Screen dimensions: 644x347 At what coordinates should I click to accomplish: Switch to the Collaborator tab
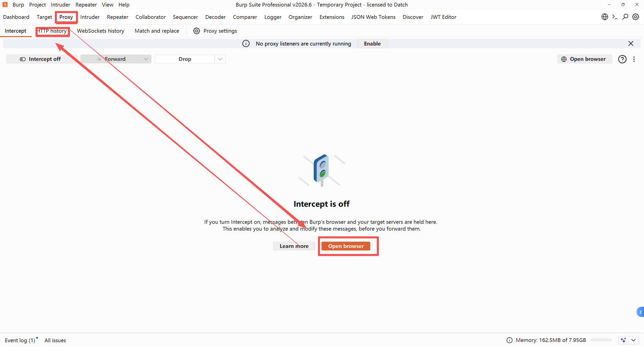[151, 17]
